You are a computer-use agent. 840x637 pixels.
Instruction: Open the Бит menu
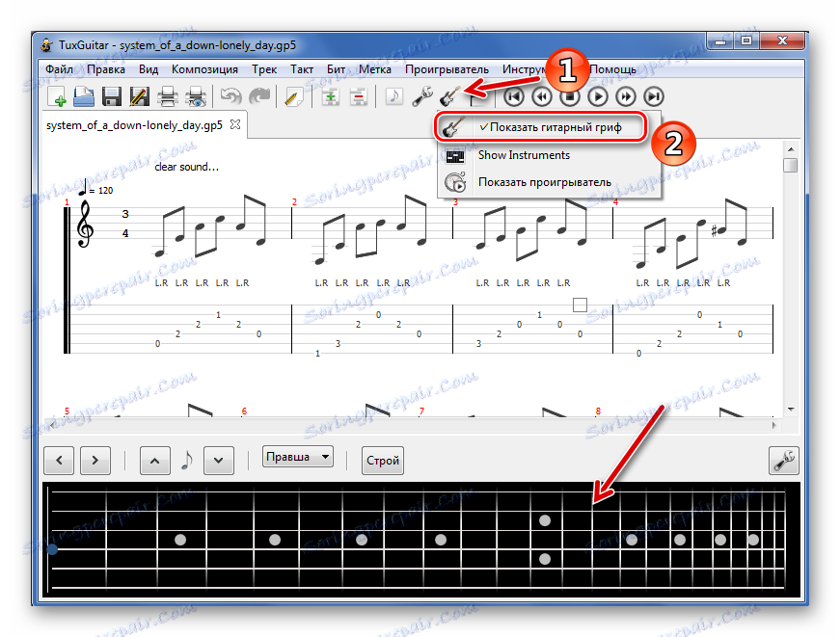(336, 69)
